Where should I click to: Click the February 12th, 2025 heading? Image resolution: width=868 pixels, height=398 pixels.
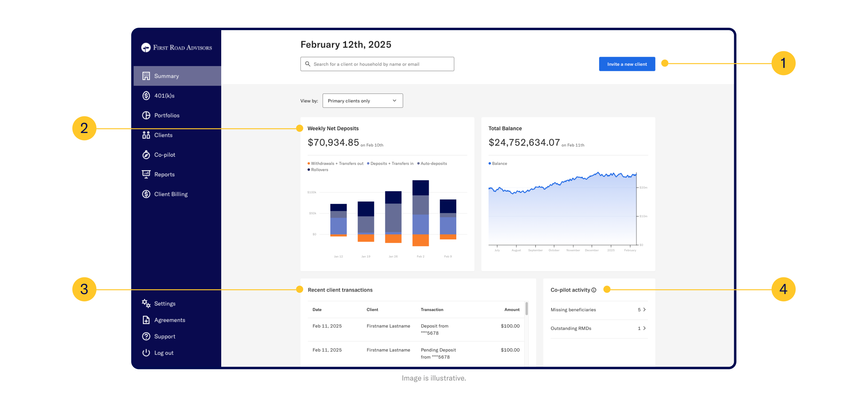tap(346, 45)
